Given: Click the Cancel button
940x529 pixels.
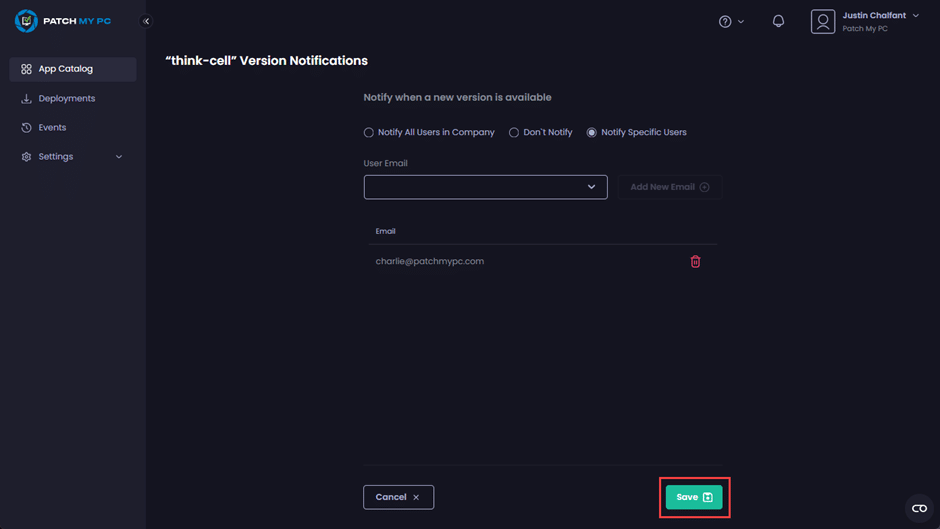Looking at the screenshot, I should pos(398,497).
